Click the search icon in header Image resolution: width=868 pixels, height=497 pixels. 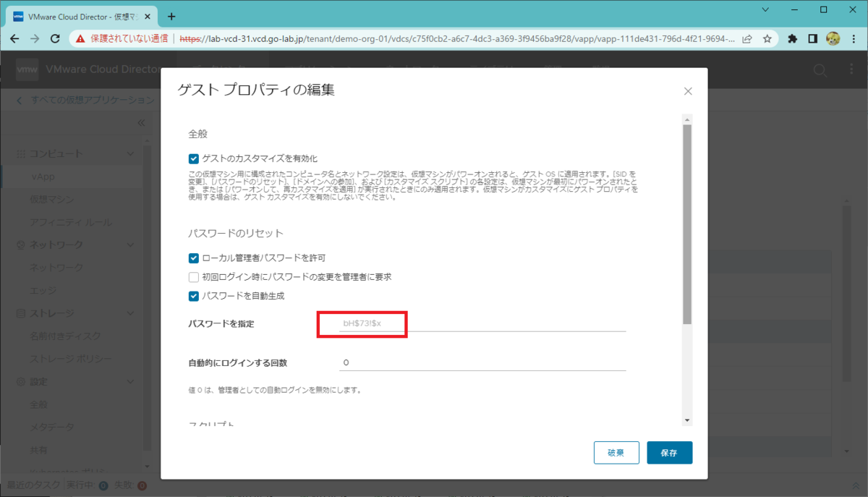820,70
